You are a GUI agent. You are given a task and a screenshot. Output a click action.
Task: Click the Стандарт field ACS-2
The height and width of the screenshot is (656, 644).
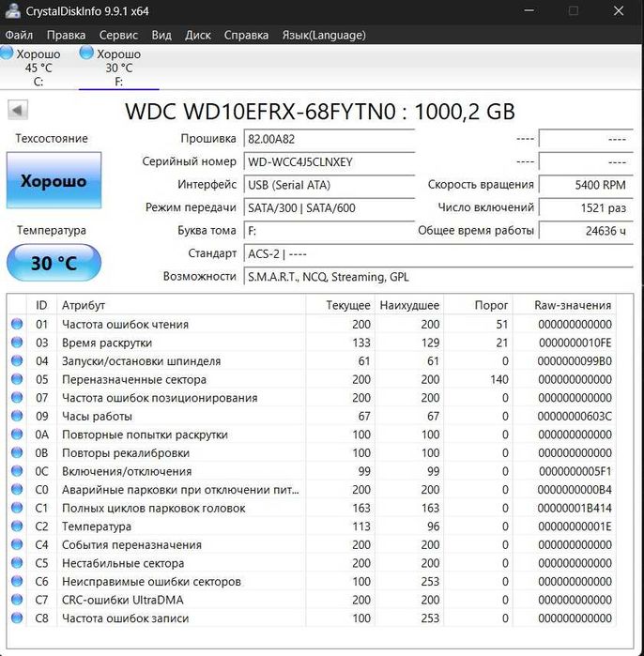438,254
